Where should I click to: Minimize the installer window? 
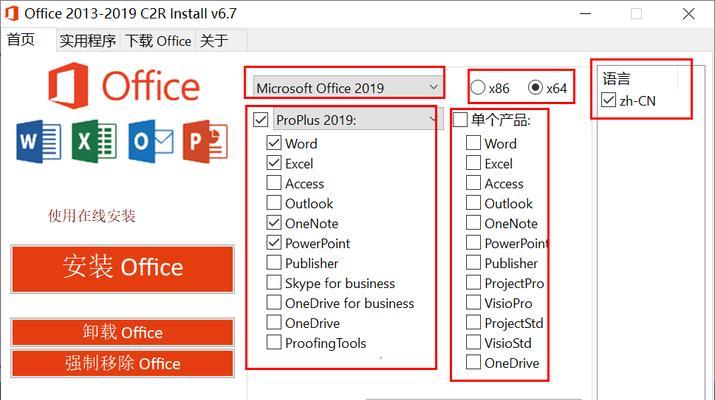click(585, 14)
